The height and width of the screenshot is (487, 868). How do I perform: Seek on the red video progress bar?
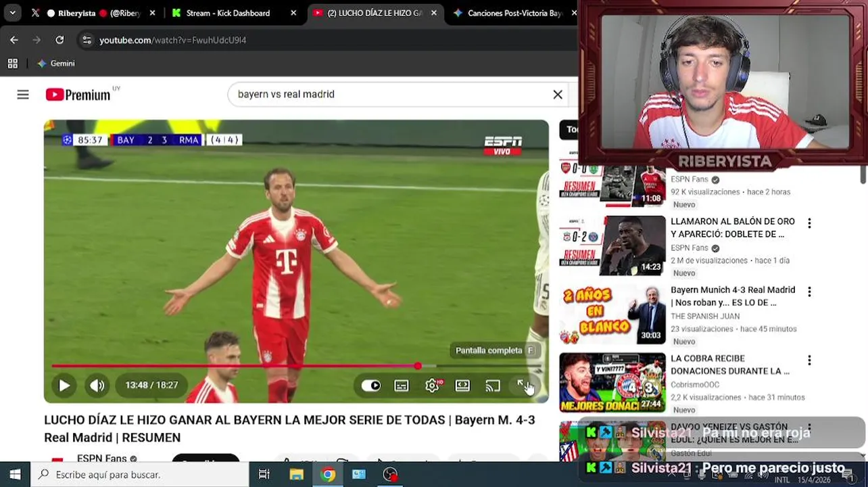pos(297,366)
